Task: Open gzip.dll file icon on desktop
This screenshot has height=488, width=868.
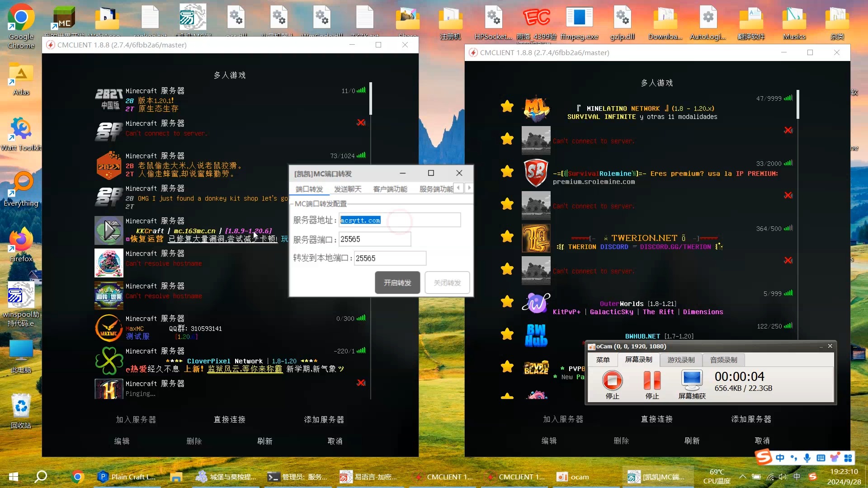Action: (622, 23)
